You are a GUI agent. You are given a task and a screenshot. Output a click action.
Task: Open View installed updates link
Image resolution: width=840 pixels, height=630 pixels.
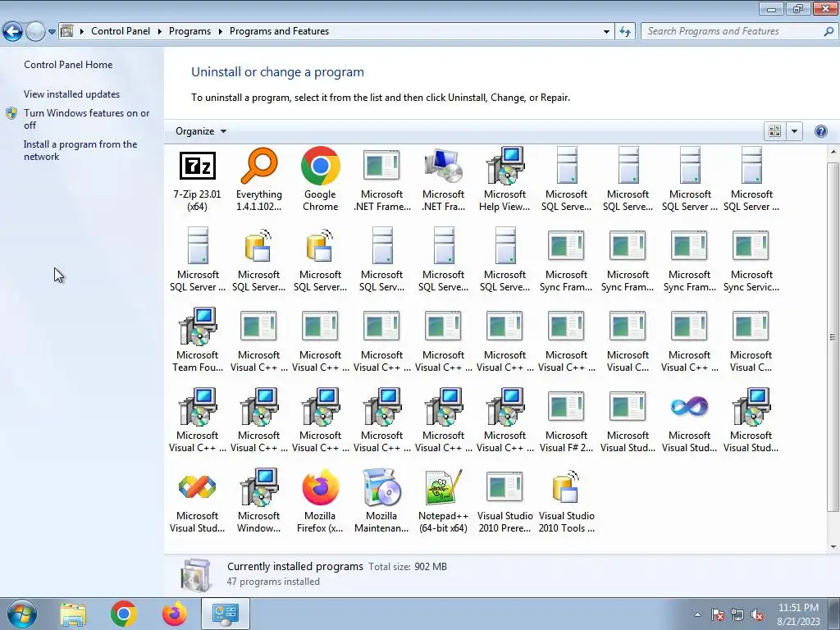(x=72, y=94)
